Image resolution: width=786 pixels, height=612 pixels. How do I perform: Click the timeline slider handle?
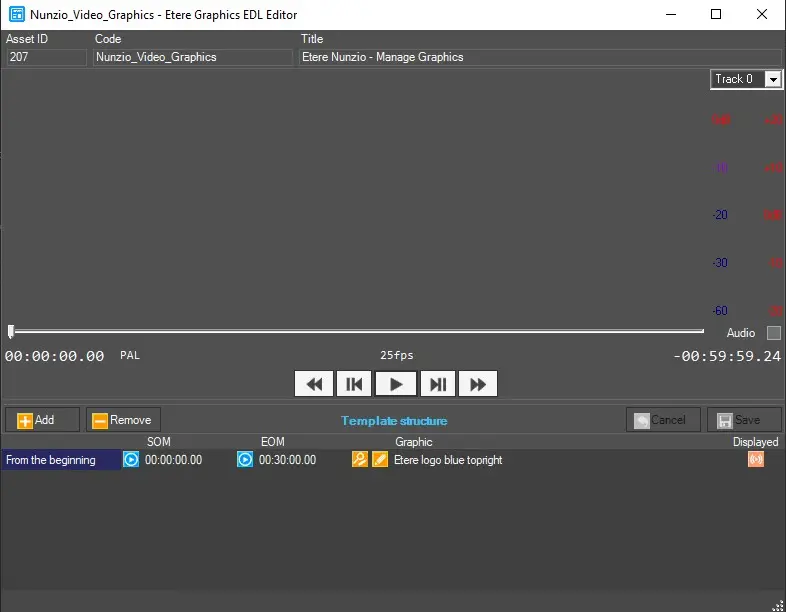tap(11, 331)
